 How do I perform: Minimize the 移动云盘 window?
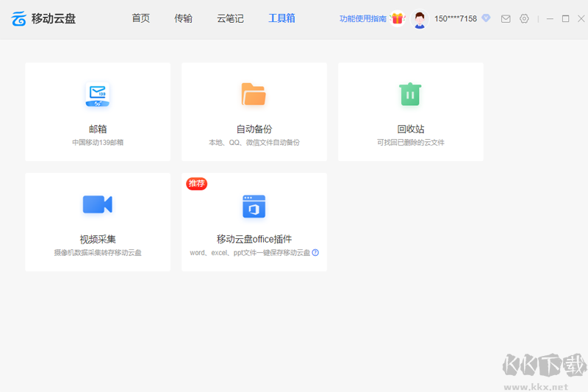(x=550, y=18)
